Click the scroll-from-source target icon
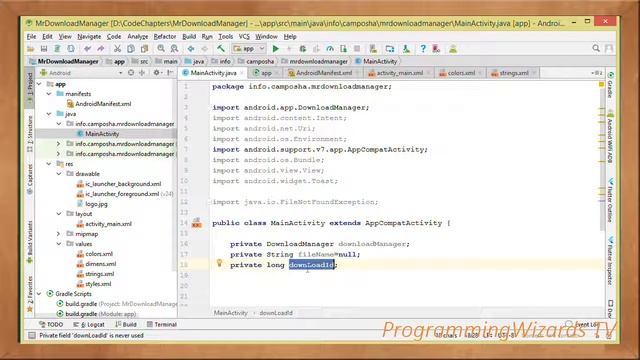The height and width of the screenshot is (360, 640). tap(131, 73)
